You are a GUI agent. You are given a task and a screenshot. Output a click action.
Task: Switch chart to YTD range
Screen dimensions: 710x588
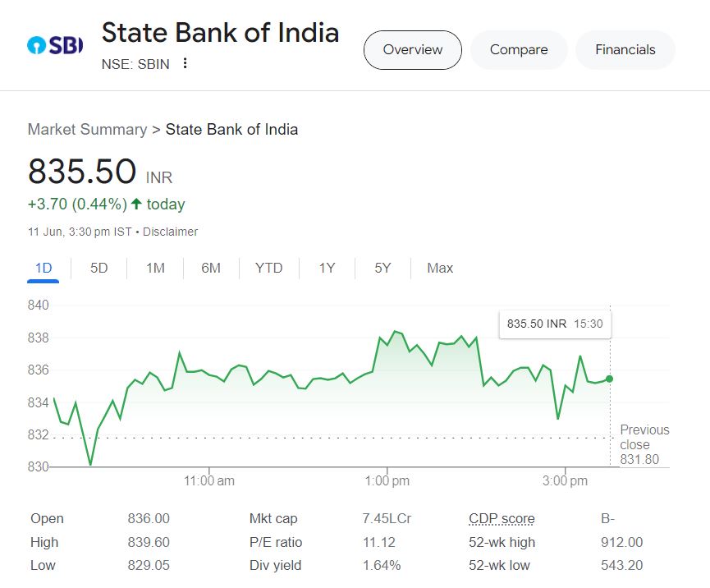click(268, 268)
